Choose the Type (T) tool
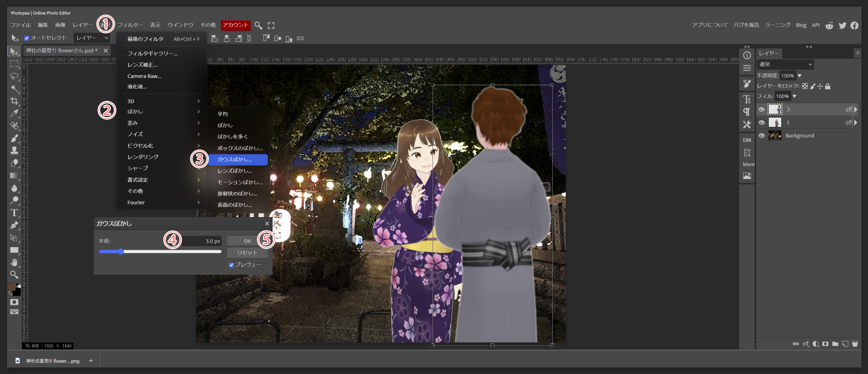The height and width of the screenshot is (374, 868). [x=15, y=213]
